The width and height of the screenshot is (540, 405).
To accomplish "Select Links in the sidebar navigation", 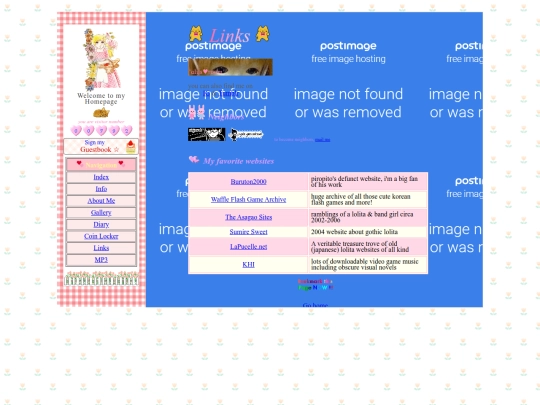I will [x=101, y=248].
